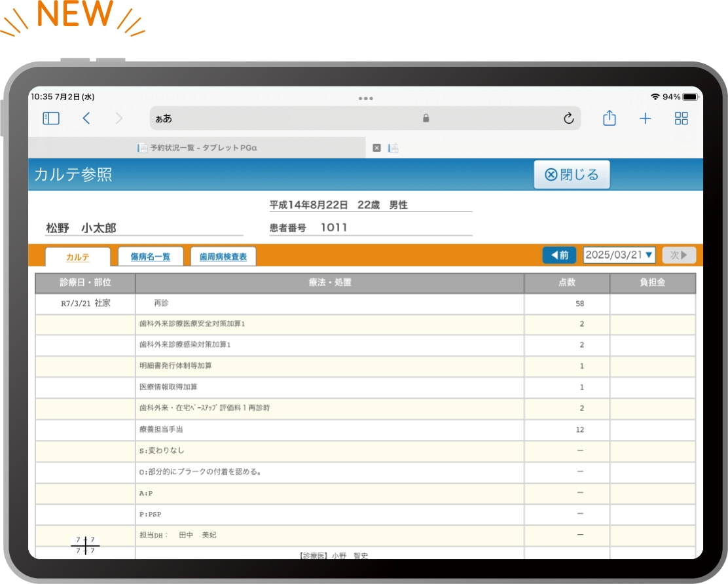This screenshot has width=728, height=584.
Task: Tap the tooth chart 7/7 diagram
Action: [85, 545]
